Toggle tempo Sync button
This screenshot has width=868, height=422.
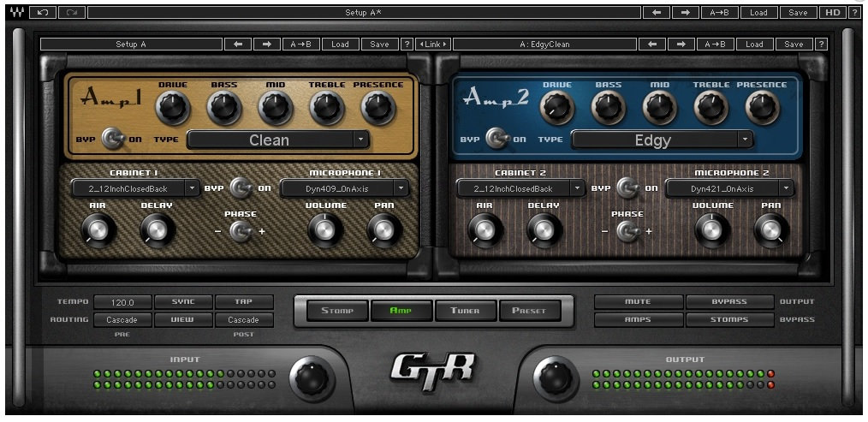click(183, 302)
